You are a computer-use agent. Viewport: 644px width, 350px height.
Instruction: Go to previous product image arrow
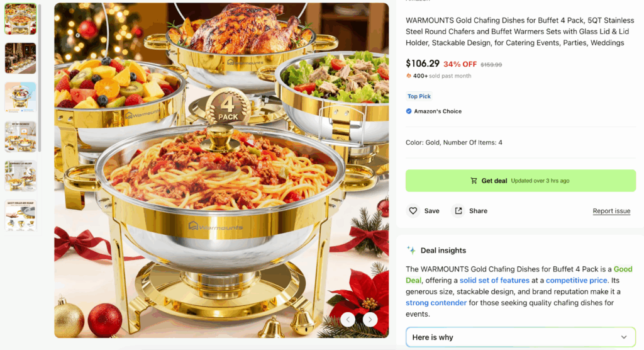pyautogui.click(x=348, y=319)
